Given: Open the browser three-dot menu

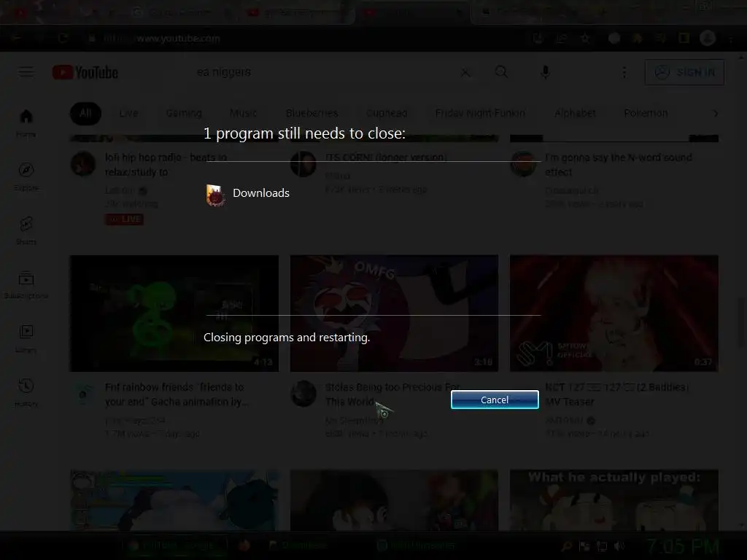Looking at the screenshot, I should [731, 38].
